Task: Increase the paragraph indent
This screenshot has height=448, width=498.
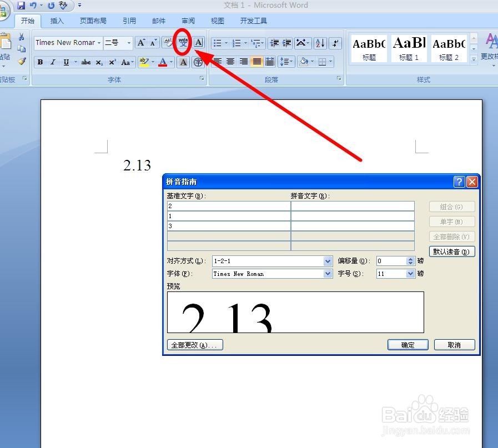Action: tap(286, 43)
